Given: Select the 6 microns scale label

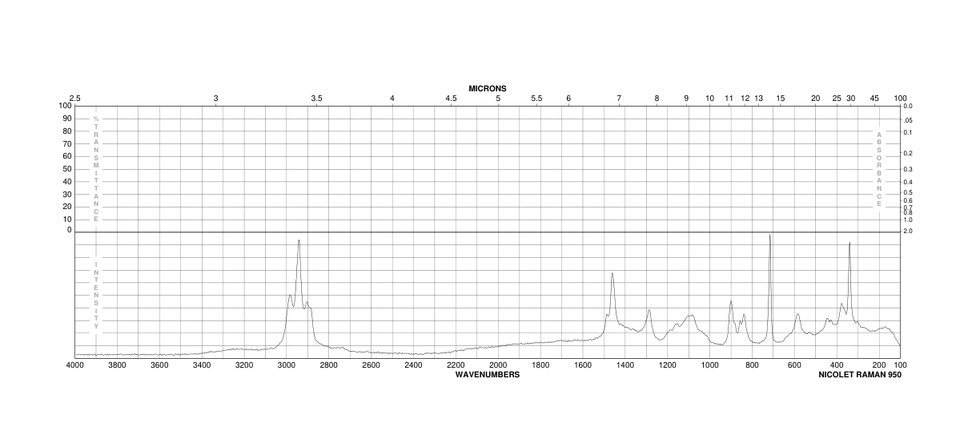Looking at the screenshot, I should pos(568,98).
